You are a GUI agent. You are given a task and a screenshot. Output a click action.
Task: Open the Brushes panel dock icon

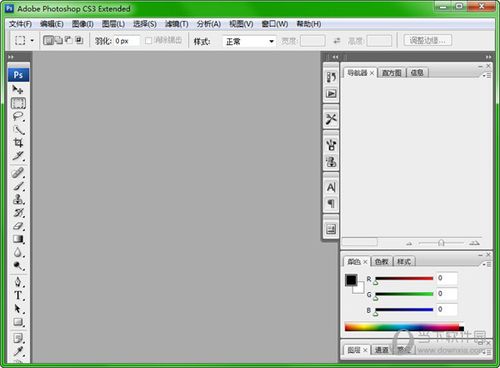click(x=331, y=145)
